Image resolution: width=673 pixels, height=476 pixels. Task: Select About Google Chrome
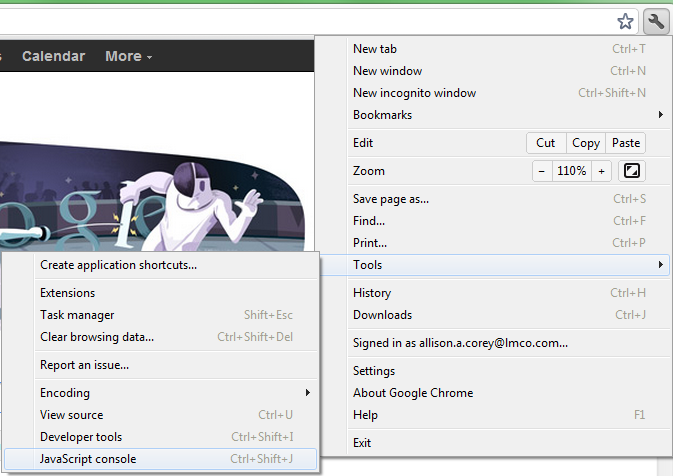[x=508, y=393]
